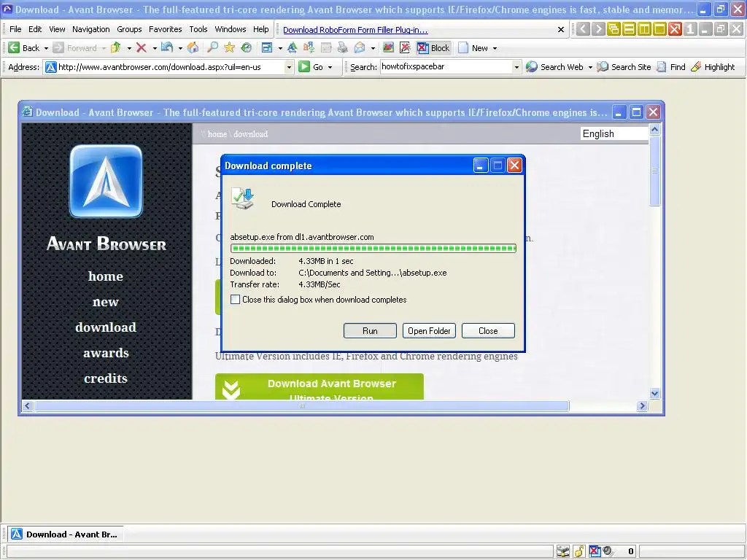Viewport: 747px width, 560px height.
Task: Open the Stop button dropdown arrow
Action: [x=155, y=48]
